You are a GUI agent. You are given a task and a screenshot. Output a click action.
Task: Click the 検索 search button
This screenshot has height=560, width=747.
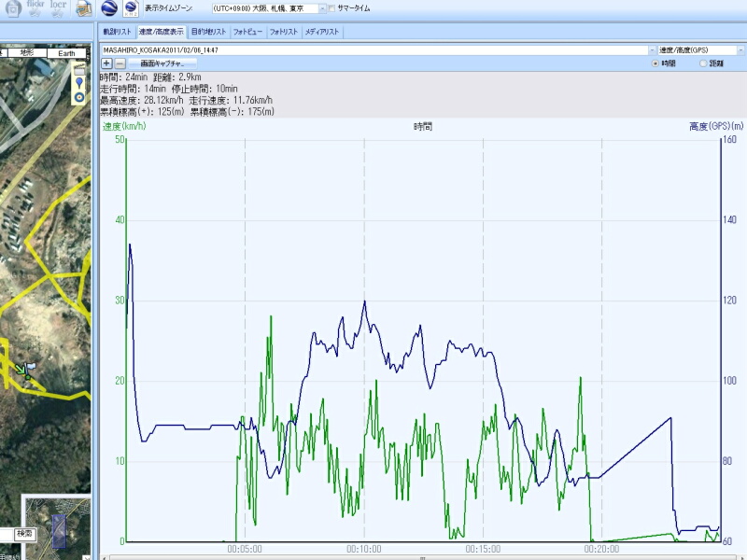25,534
